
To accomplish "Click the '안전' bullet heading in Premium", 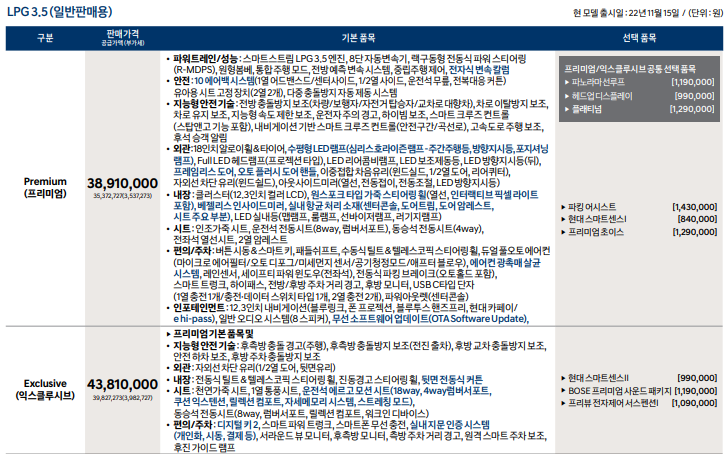I will click(181, 81).
